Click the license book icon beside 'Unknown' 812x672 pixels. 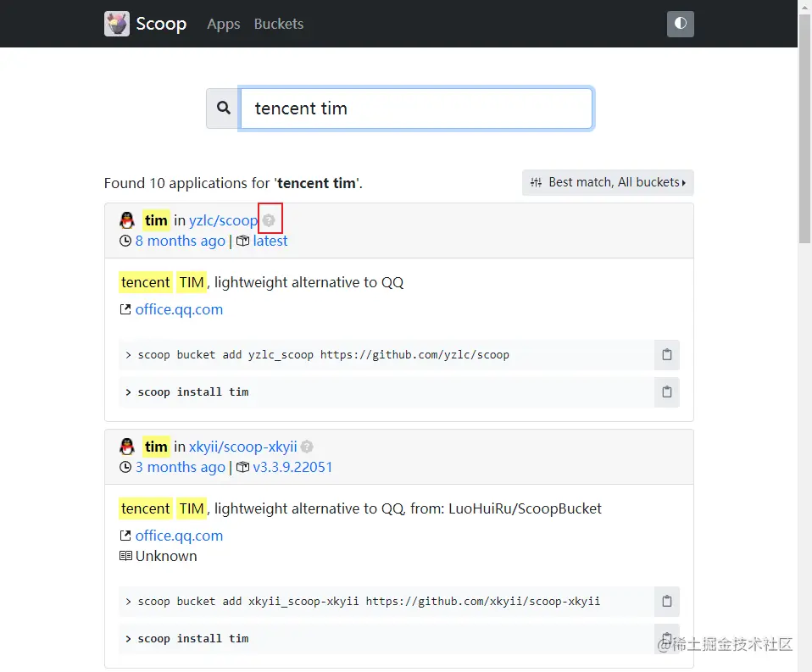125,556
